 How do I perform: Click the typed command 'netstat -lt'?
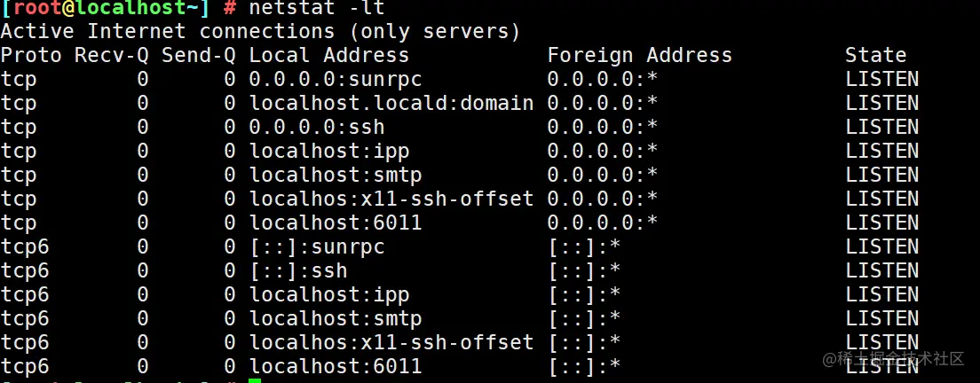pyautogui.click(x=317, y=8)
